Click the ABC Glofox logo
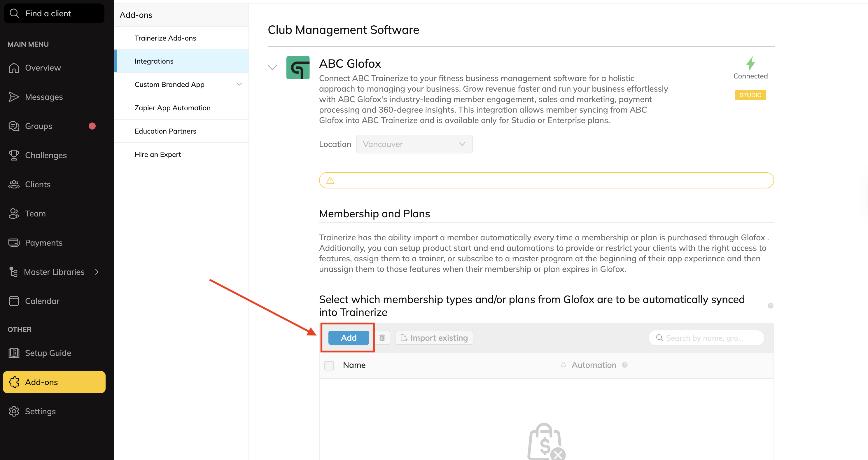Viewport: 868px width, 460px height. [x=298, y=68]
